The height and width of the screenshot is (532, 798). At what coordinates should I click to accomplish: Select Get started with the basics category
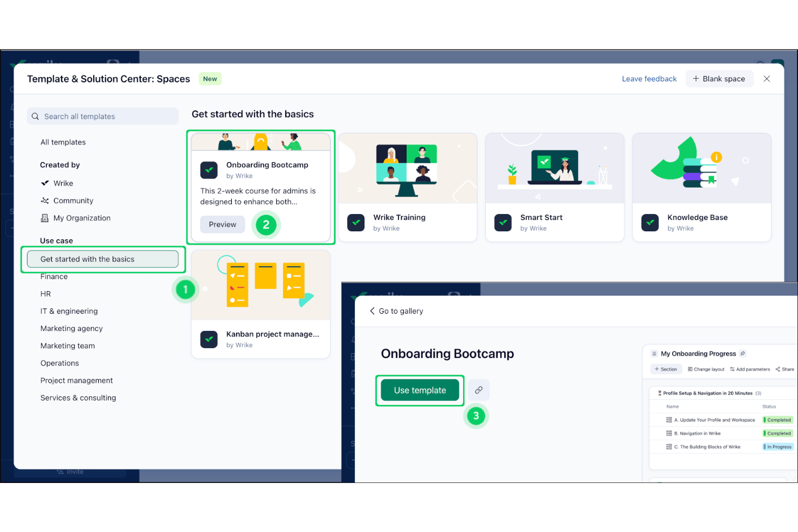point(102,259)
